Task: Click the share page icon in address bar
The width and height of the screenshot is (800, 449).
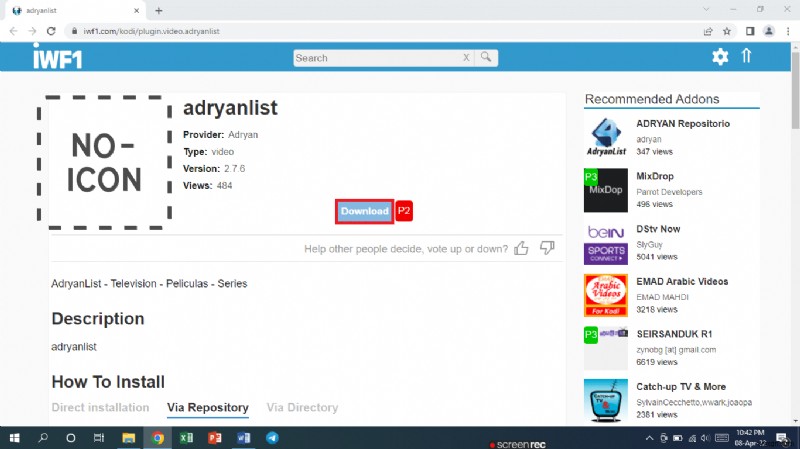Action: click(708, 31)
